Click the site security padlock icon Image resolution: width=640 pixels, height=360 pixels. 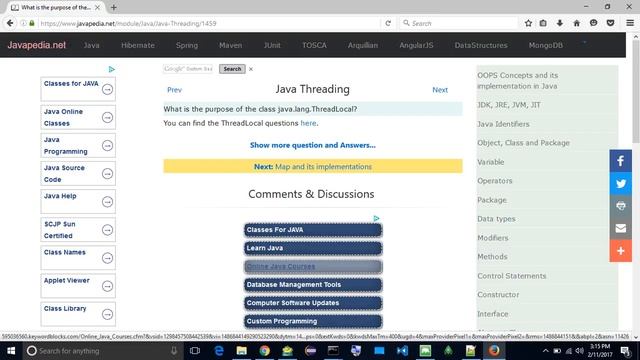(x=32, y=23)
